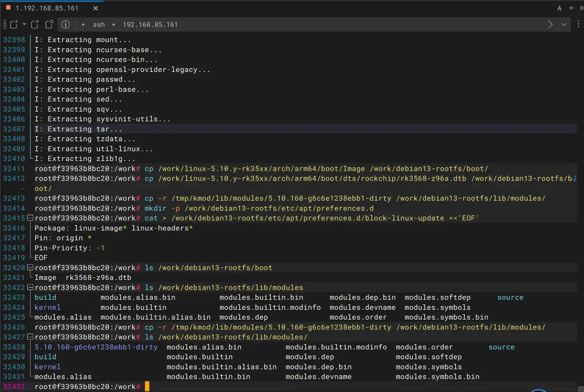Click 'modules.symbols.bin' on line 32431
This screenshot has width=584, height=392.
click(x=437, y=376)
